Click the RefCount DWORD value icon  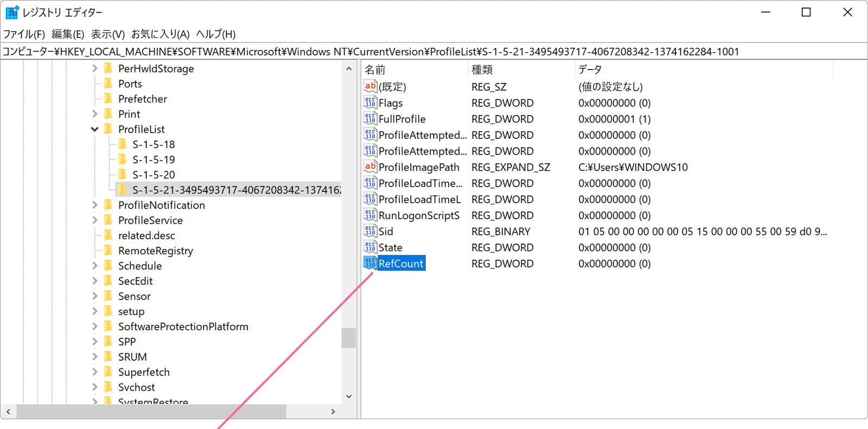click(x=371, y=264)
